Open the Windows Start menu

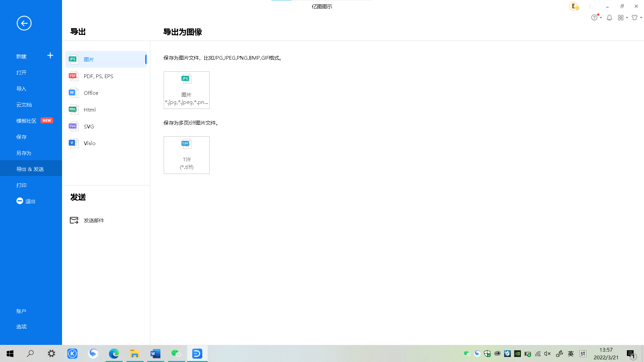click(10, 353)
